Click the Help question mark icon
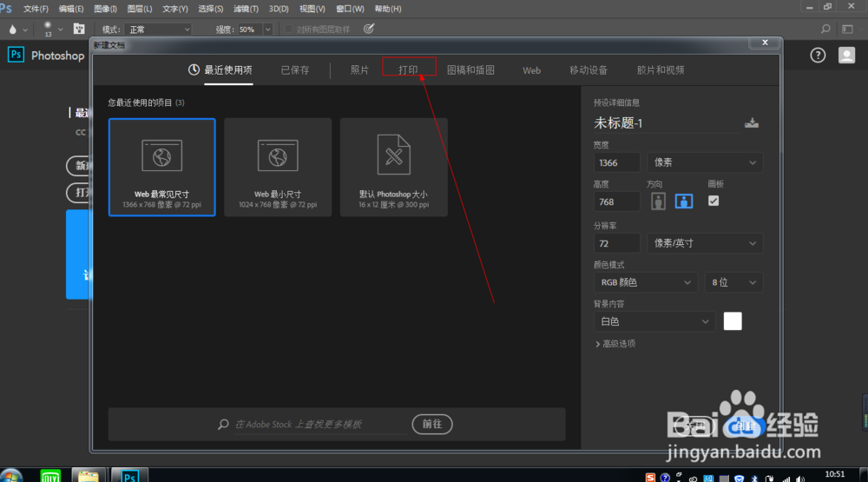The height and width of the screenshot is (482, 868). coord(818,55)
